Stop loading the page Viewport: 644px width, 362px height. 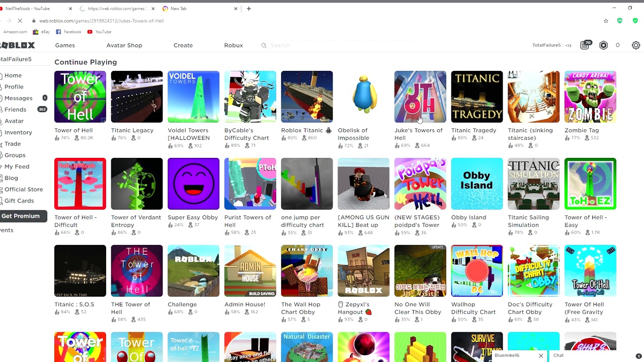tap(20, 21)
